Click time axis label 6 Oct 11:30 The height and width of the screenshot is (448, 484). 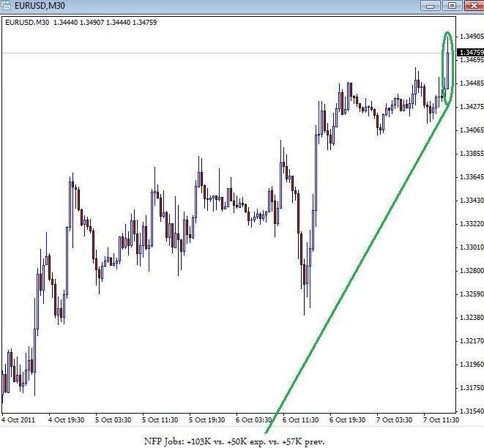coord(301,420)
